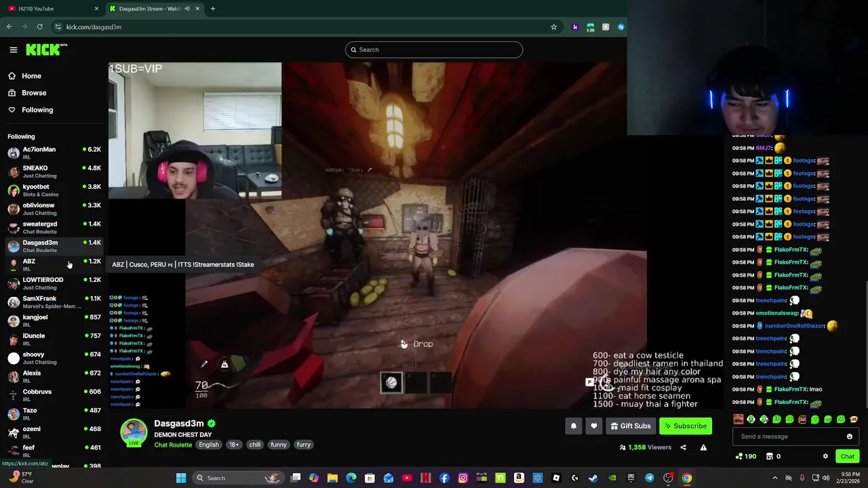Open Steam from taskbar
The height and width of the screenshot is (488, 868).
(593, 478)
